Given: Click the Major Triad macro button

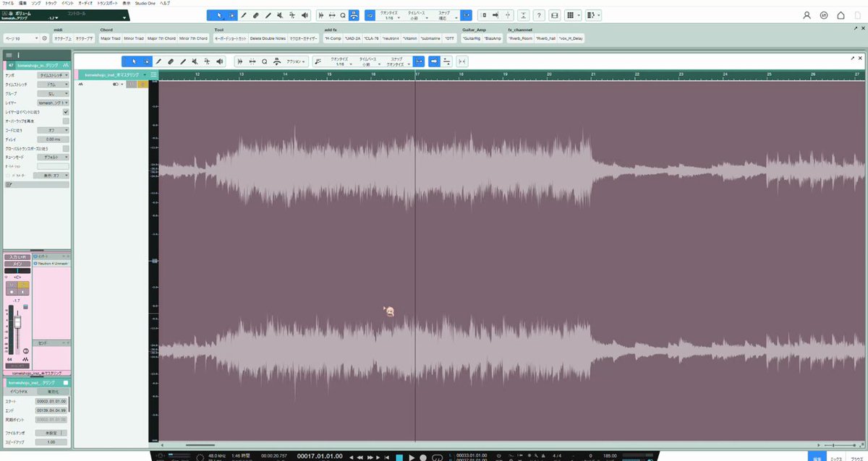Looking at the screenshot, I should (111, 38).
